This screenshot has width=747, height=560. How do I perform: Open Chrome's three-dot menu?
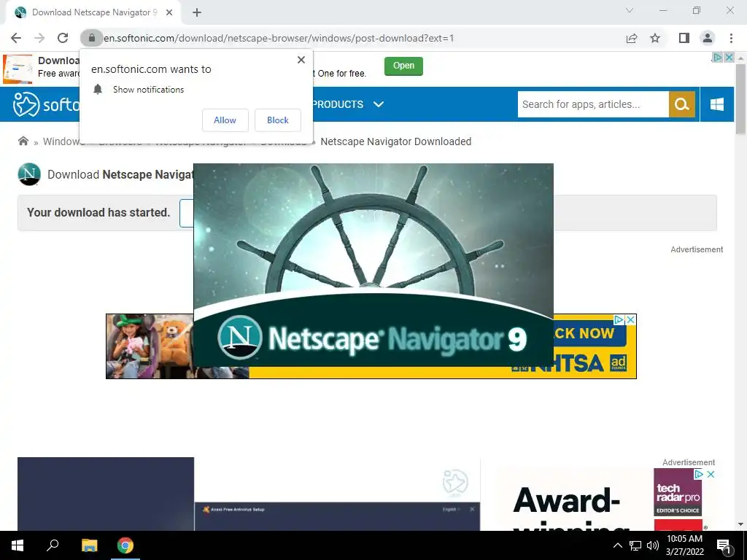731,38
